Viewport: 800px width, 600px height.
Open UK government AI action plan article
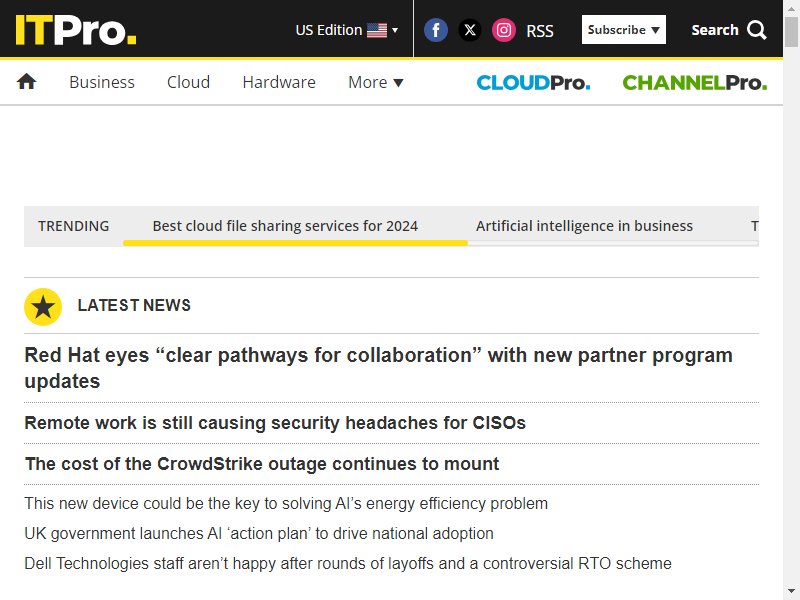[259, 533]
